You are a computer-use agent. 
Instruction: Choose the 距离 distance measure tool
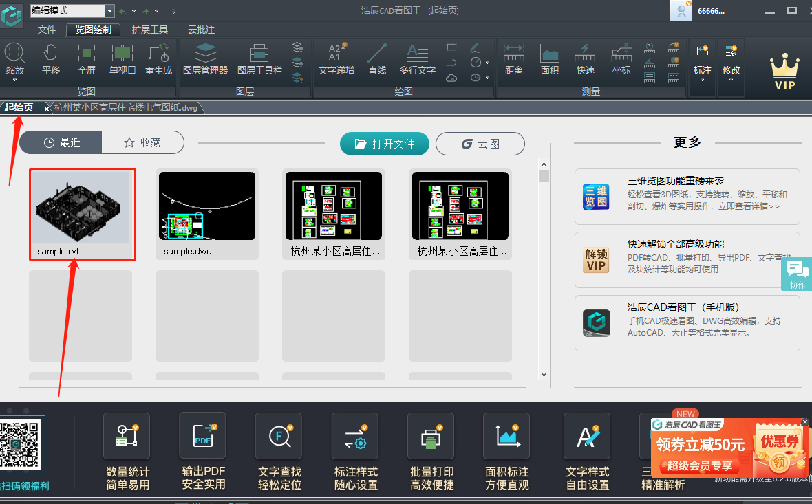click(513, 58)
